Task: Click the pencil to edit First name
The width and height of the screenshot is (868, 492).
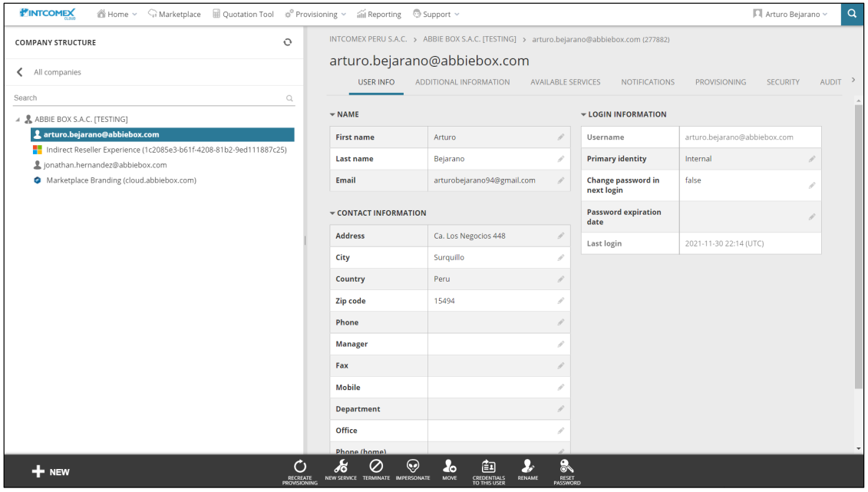Action: pyautogui.click(x=560, y=137)
